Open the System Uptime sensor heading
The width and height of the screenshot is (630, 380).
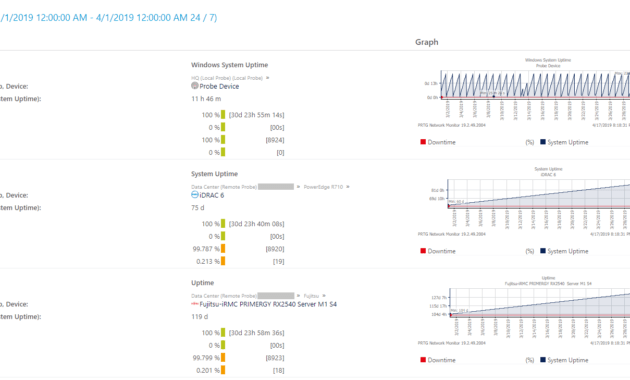coord(215,174)
